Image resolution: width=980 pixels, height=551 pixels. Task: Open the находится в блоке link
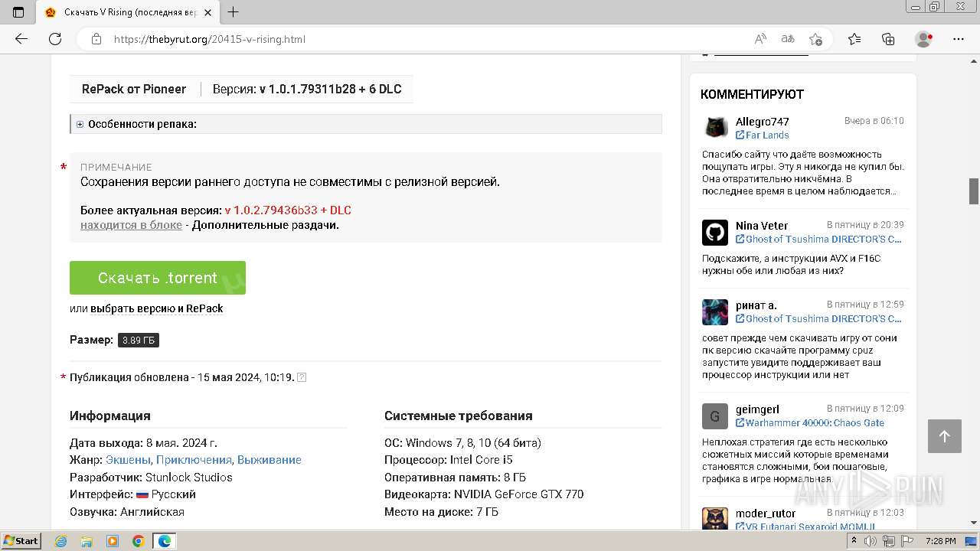click(131, 225)
